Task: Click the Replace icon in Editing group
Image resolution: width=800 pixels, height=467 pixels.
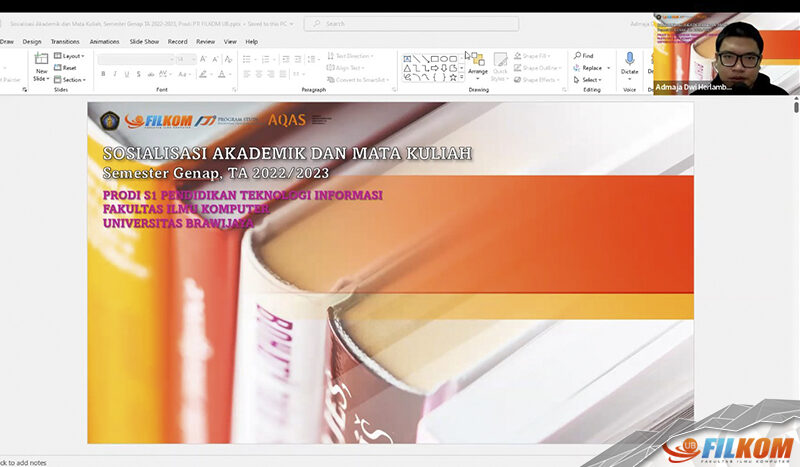Action: [577, 68]
